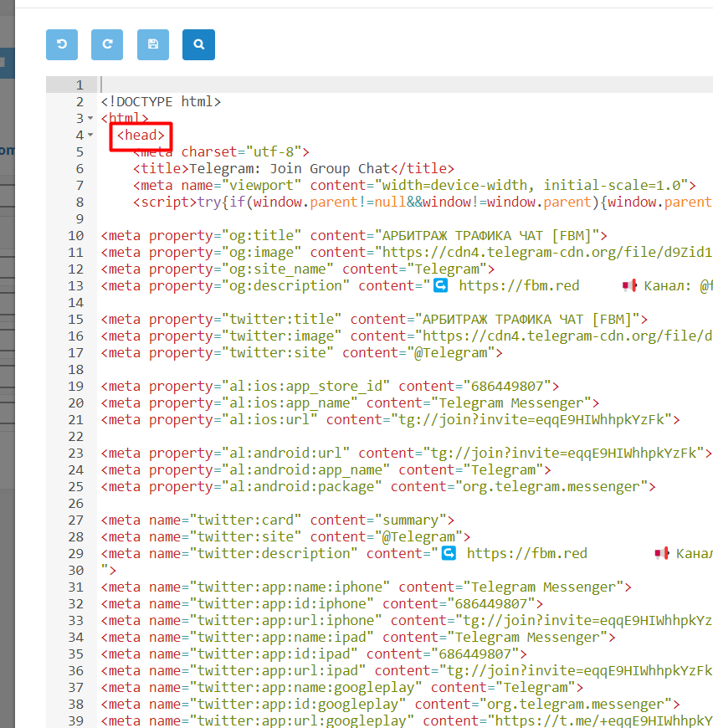Image resolution: width=713 pixels, height=728 pixels.
Task: Click charset="utf-8" on line 5
Action: pos(241,151)
